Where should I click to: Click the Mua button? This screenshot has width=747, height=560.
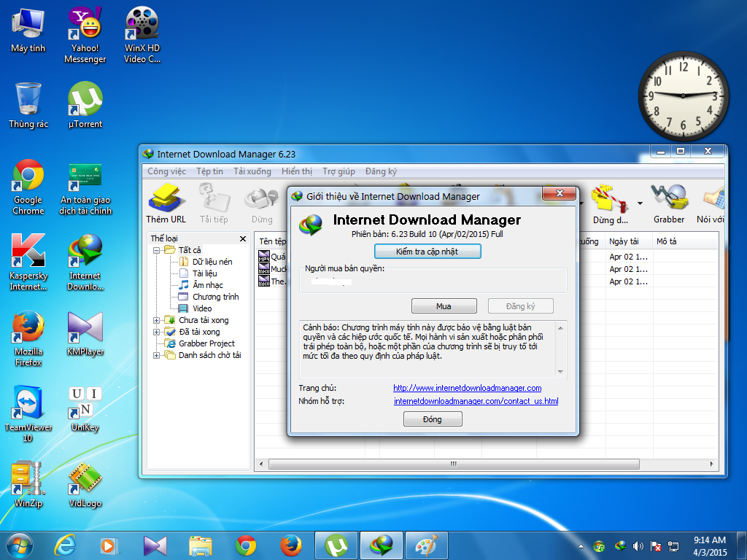444,306
